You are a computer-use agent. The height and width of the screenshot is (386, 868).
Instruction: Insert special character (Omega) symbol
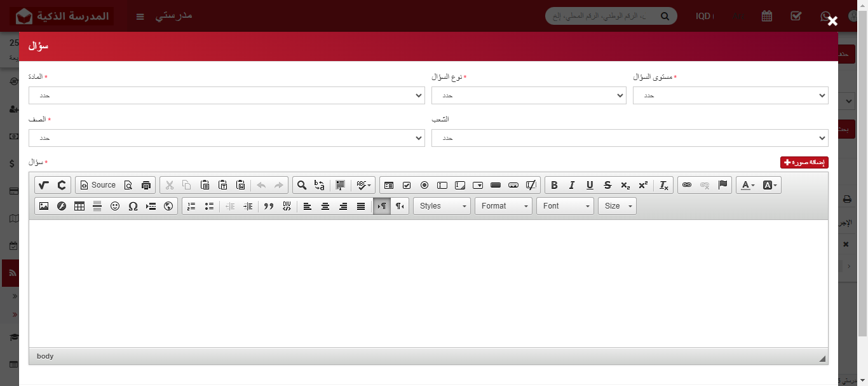pos(133,206)
